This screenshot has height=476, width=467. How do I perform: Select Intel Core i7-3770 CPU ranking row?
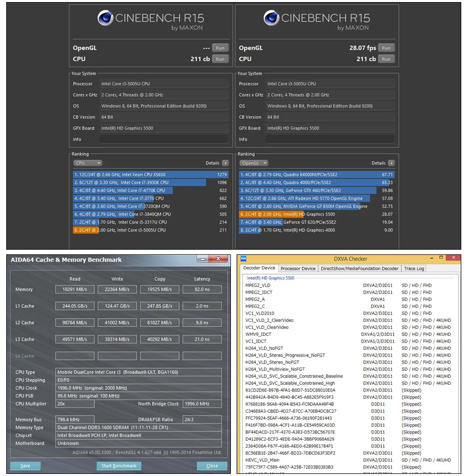[150, 198]
